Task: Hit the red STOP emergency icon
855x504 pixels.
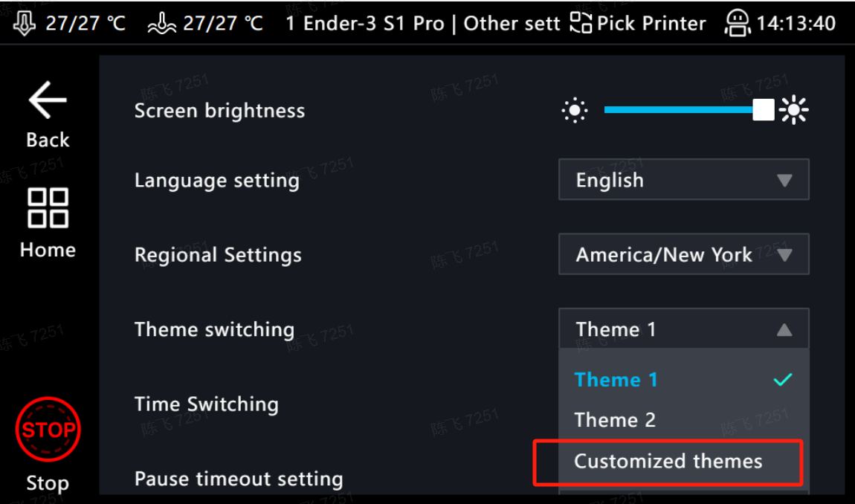Action: tap(48, 430)
